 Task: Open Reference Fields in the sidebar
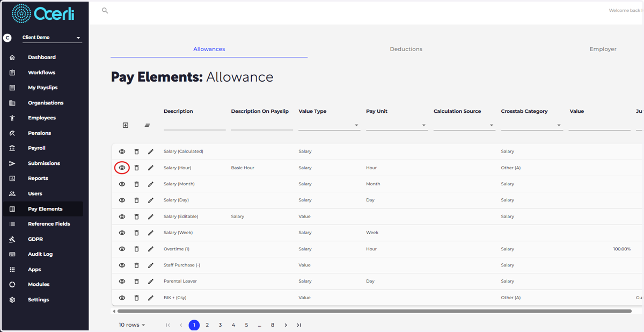click(x=49, y=224)
